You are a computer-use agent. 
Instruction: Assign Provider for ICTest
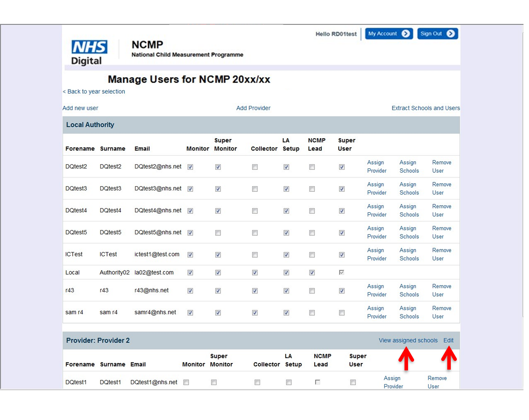click(x=377, y=254)
